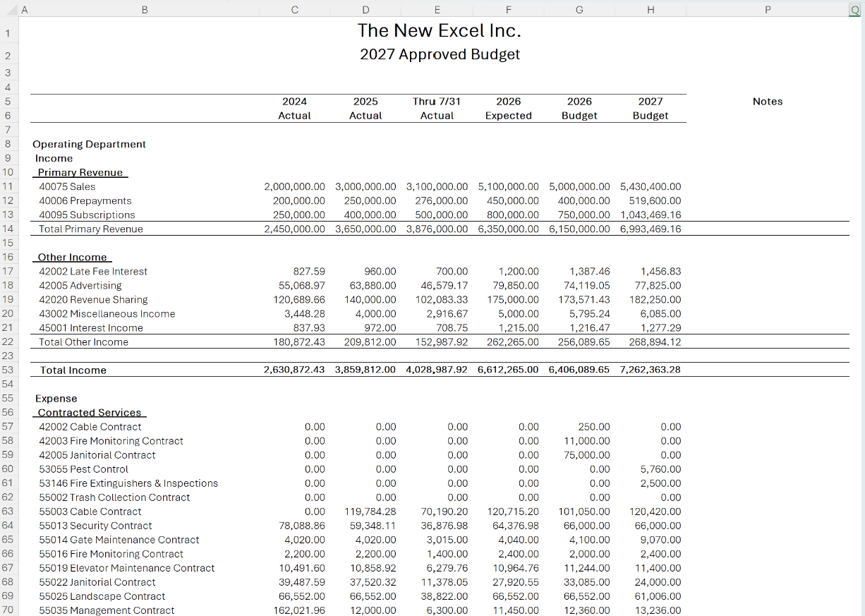The width and height of the screenshot is (865, 616).
Task: Click '40095 Subscriptions' row label
Action: tap(87, 215)
